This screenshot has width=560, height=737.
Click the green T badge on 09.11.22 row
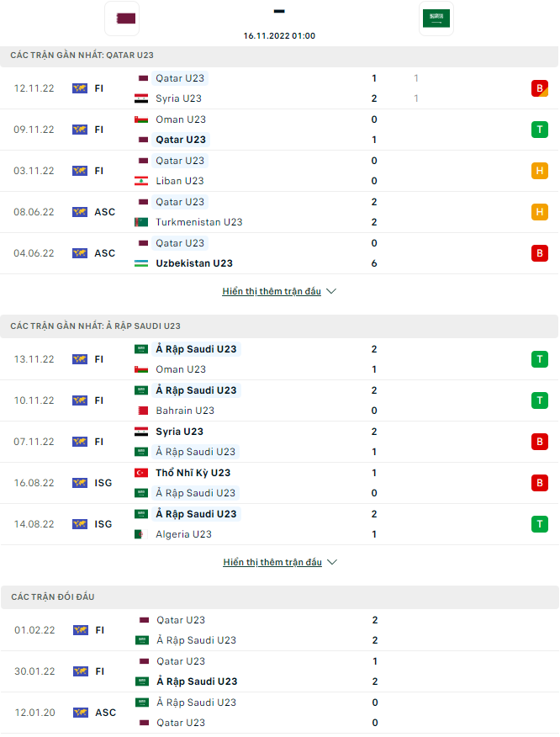pyautogui.click(x=540, y=129)
